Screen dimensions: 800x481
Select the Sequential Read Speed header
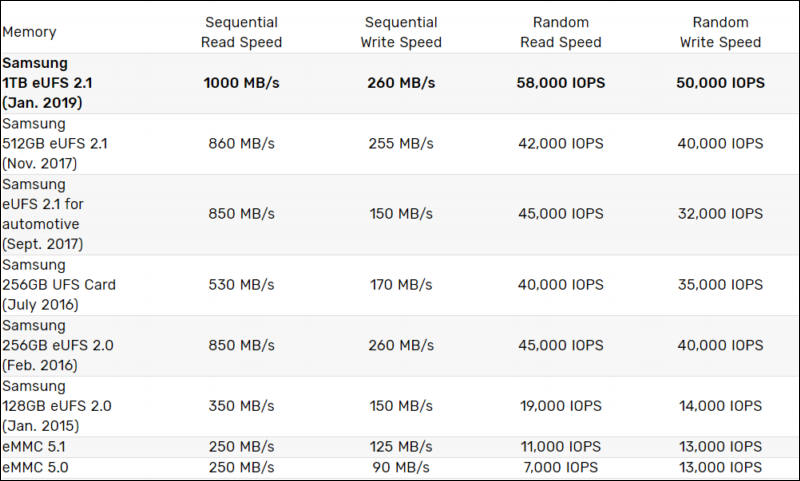pos(241,32)
